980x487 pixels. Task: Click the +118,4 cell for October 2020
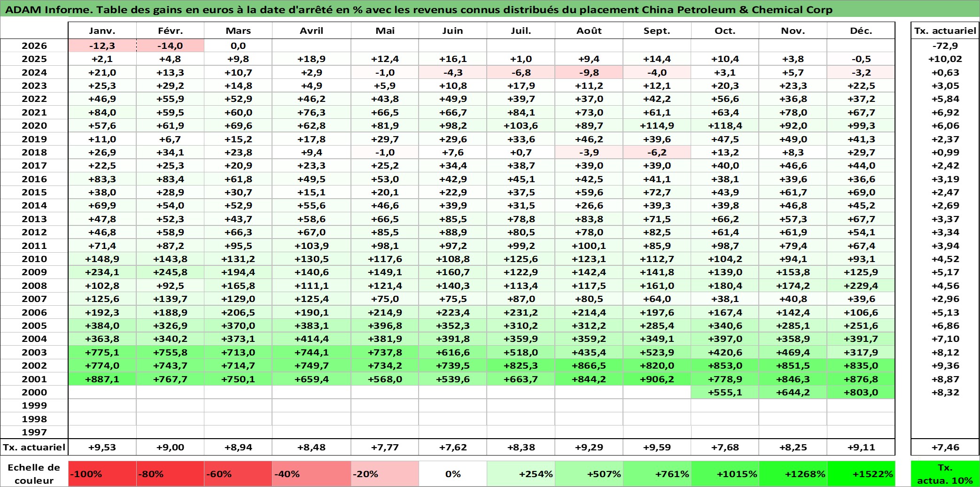725,125
